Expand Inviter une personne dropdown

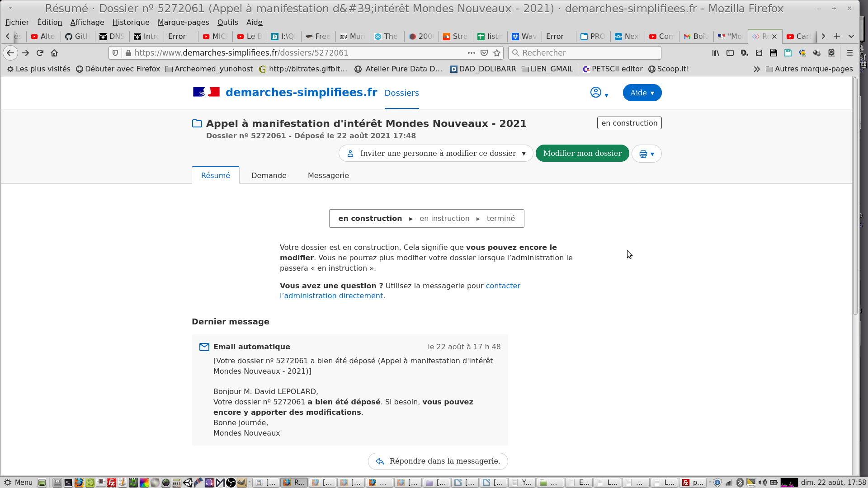point(435,154)
